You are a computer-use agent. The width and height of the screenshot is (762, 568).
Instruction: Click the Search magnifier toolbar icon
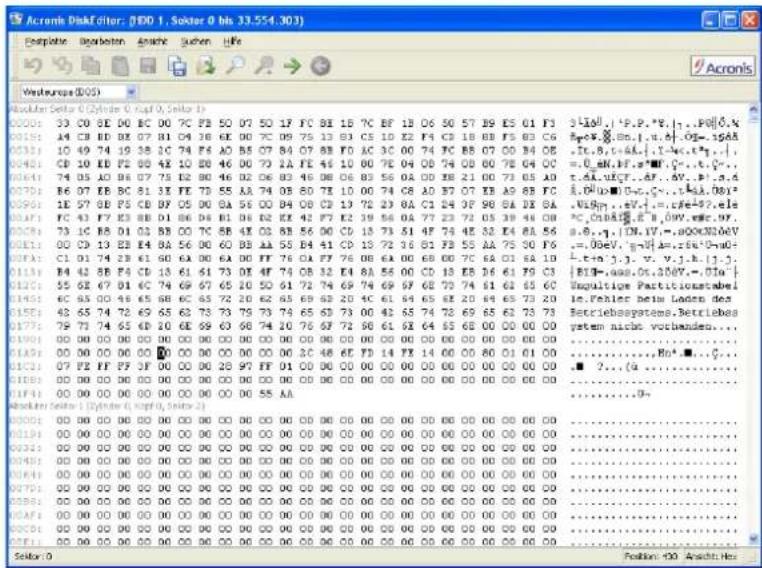tap(235, 66)
